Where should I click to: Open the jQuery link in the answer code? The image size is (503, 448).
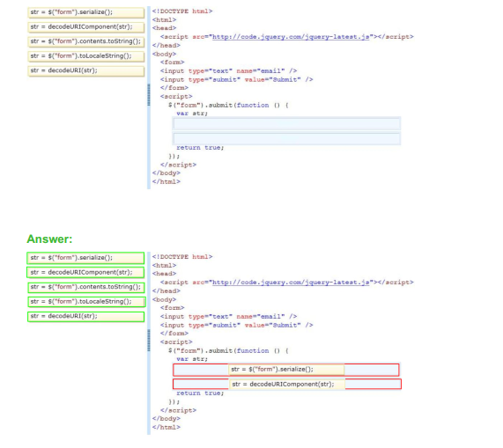(291, 283)
